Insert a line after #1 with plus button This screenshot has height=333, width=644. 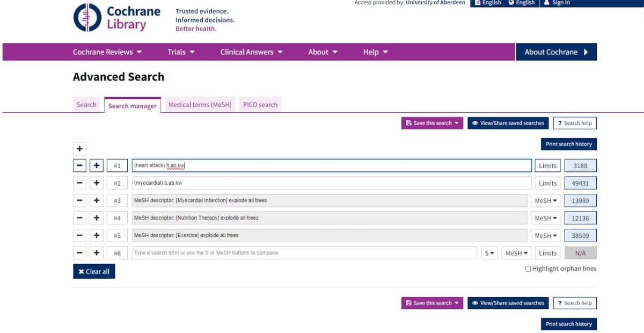[97, 166]
